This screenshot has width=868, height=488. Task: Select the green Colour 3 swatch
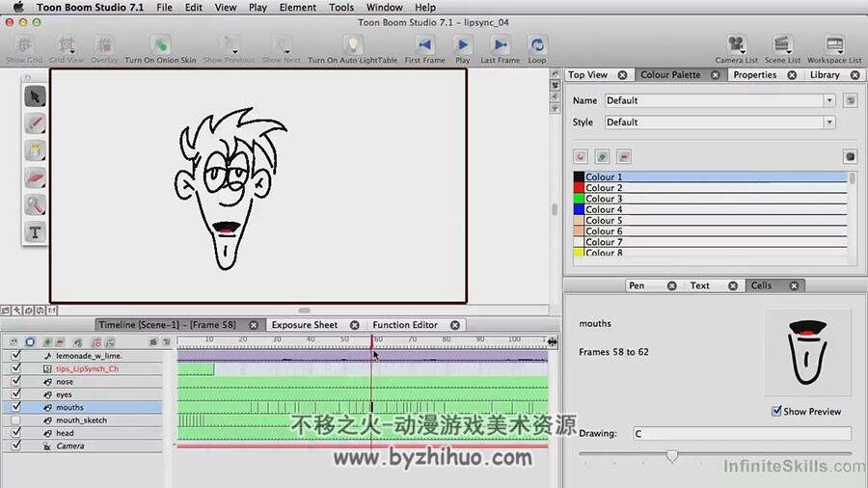tap(579, 199)
